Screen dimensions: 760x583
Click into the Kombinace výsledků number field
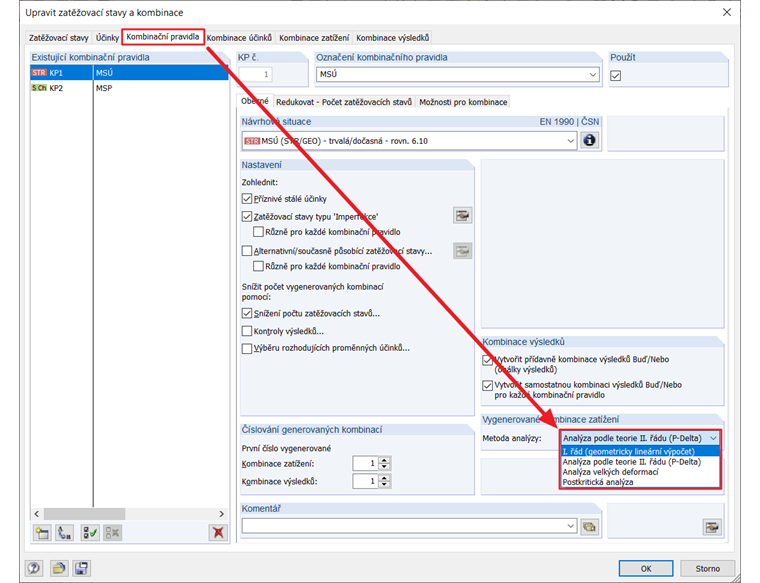365,481
